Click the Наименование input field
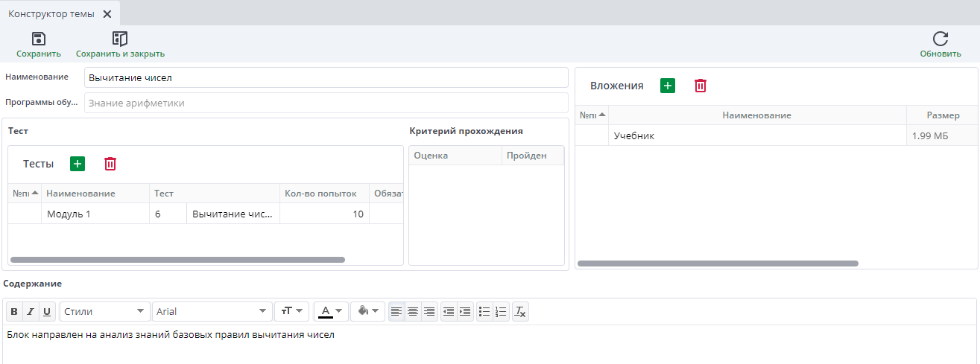 pyautogui.click(x=326, y=77)
